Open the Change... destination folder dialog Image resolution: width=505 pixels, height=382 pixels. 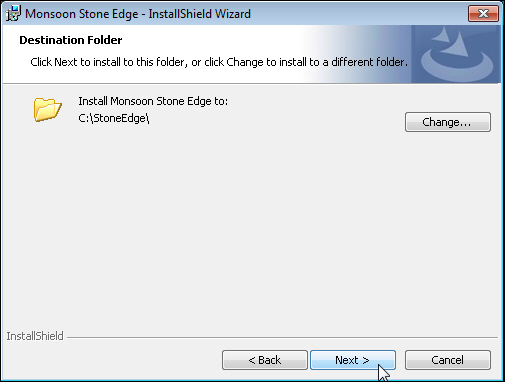(448, 122)
